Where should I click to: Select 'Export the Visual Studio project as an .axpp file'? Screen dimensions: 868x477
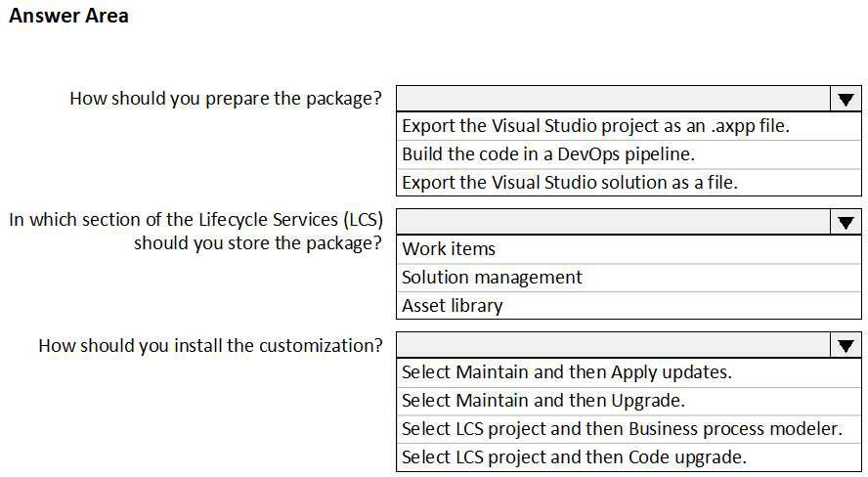pyautogui.click(x=595, y=126)
